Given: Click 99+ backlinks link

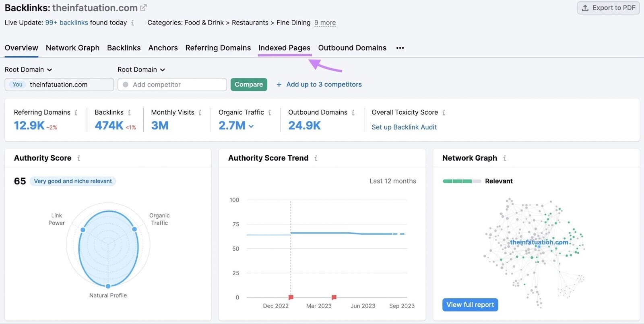Looking at the screenshot, I should coord(66,23).
